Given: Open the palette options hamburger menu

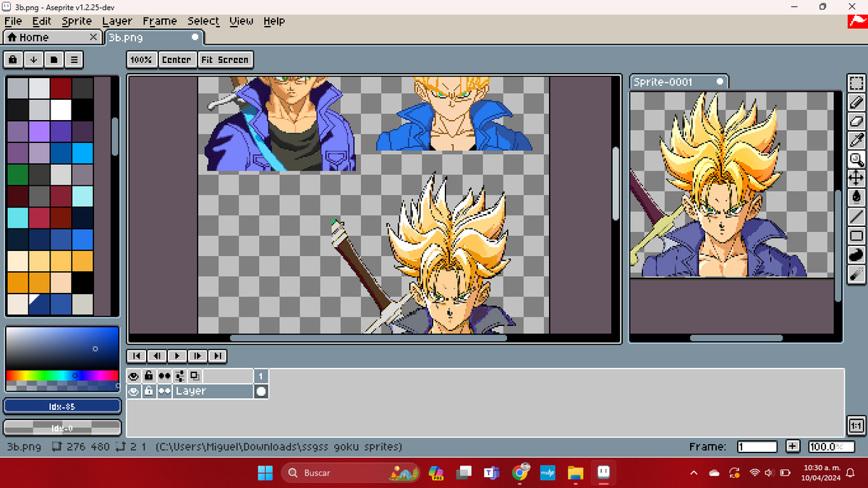Looking at the screenshot, I should coord(75,59).
